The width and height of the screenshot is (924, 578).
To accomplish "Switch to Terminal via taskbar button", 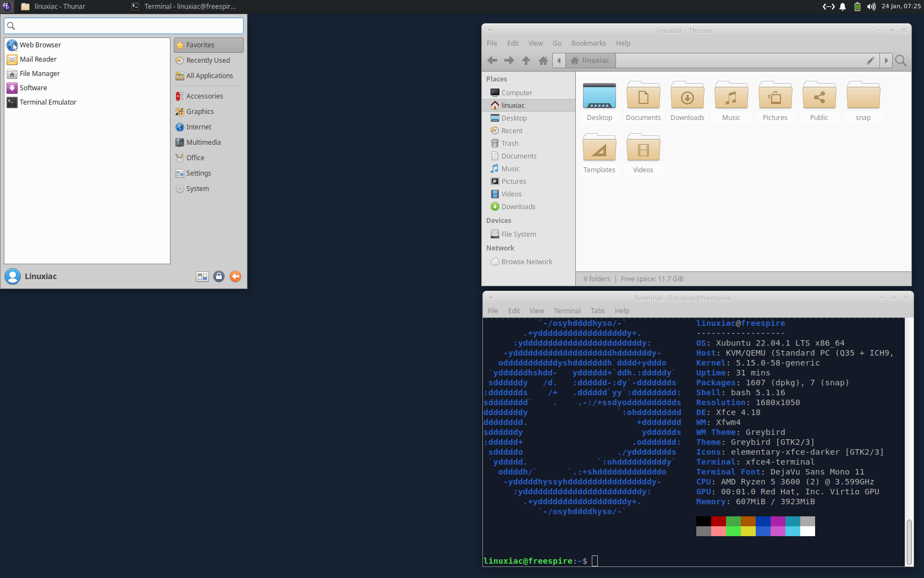I will 184,7.
